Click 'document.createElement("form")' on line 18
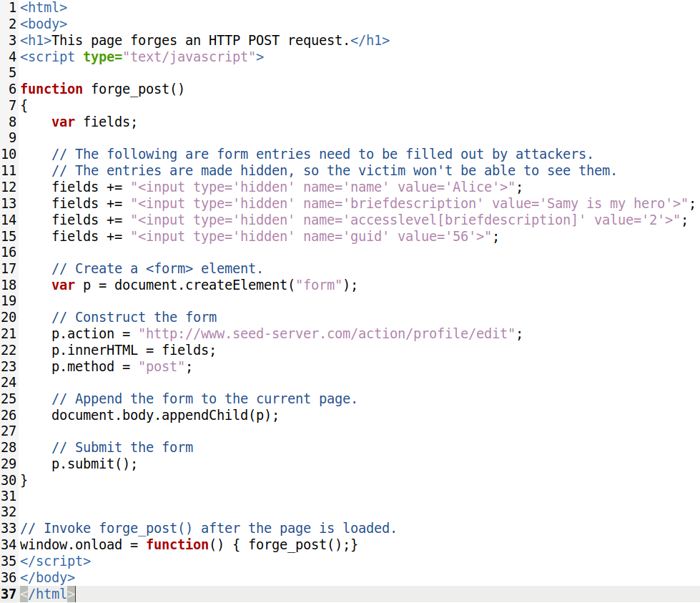 pos(232,285)
